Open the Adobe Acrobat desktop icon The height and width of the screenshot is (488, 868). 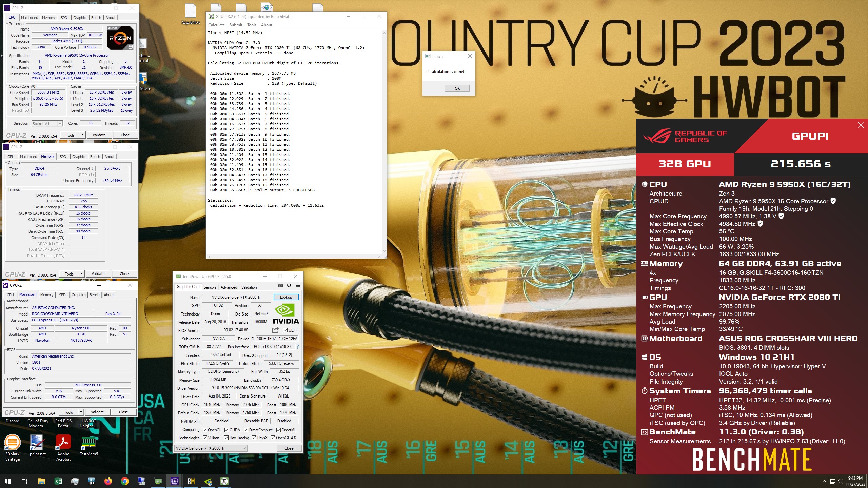pyautogui.click(x=63, y=448)
